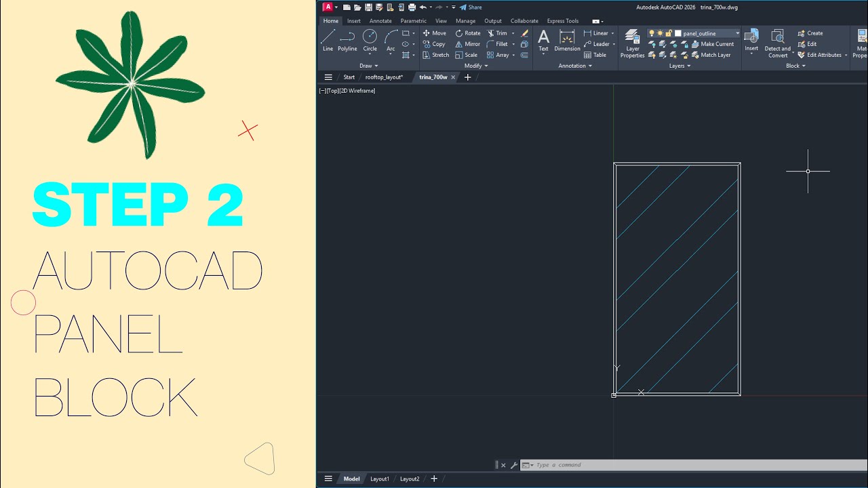Activate the Stretch command

435,55
